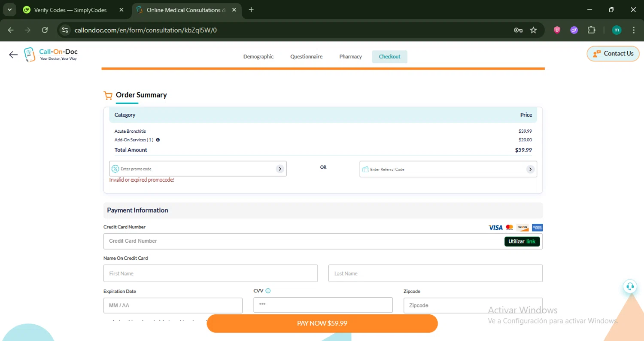View site information icon in address bar

point(65,30)
